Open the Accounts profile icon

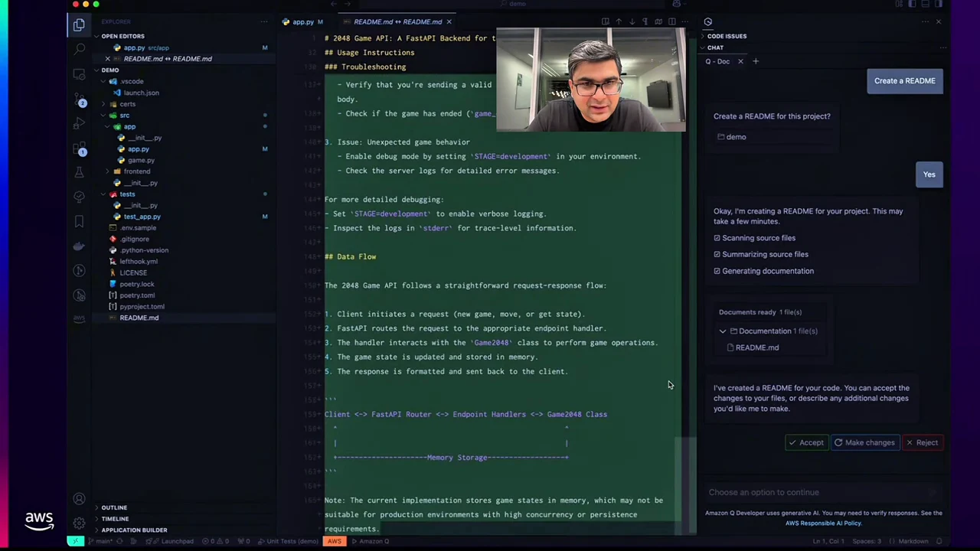(79, 499)
